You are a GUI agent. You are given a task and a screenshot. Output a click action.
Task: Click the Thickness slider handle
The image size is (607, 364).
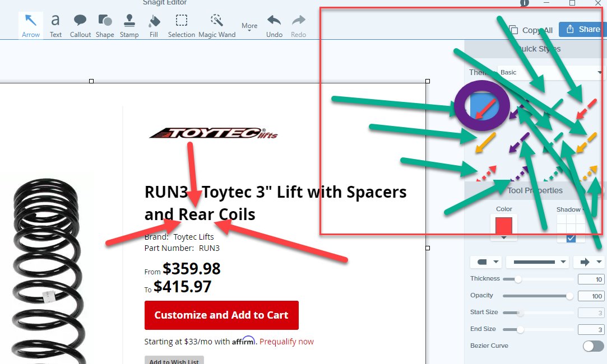518,279
